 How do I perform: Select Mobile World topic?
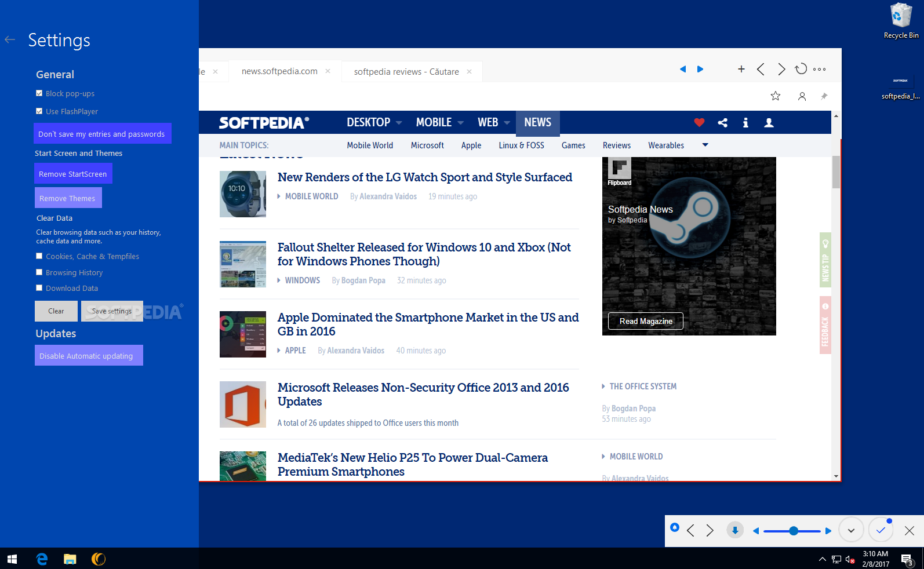click(370, 145)
